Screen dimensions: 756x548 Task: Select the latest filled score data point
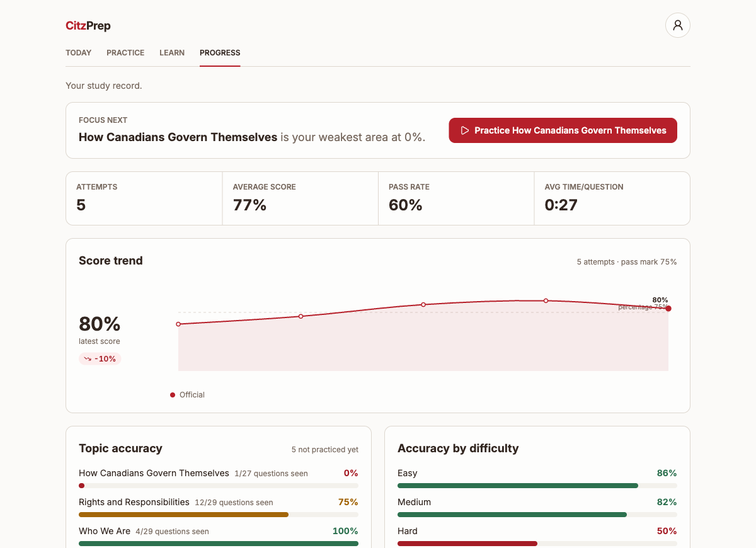(668, 309)
